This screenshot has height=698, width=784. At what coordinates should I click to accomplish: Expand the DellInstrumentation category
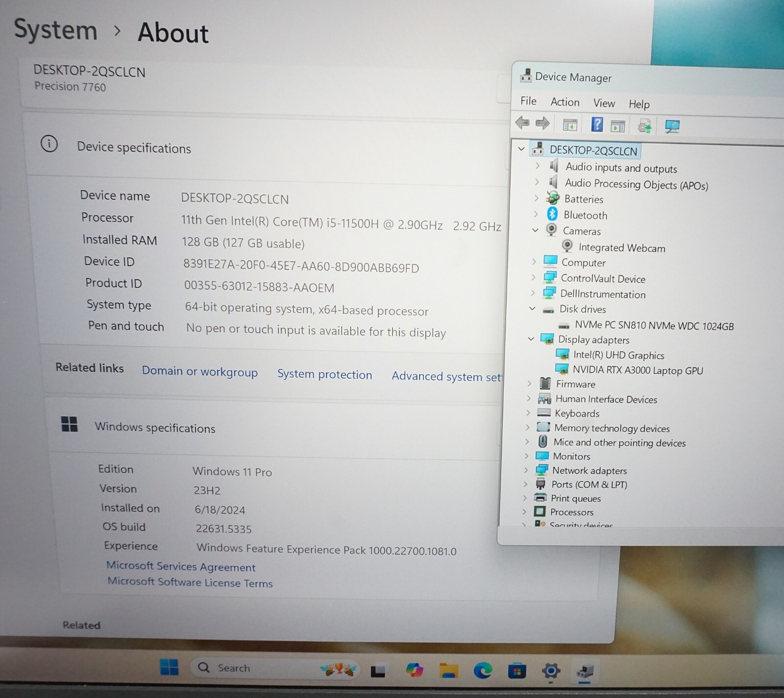click(533, 293)
